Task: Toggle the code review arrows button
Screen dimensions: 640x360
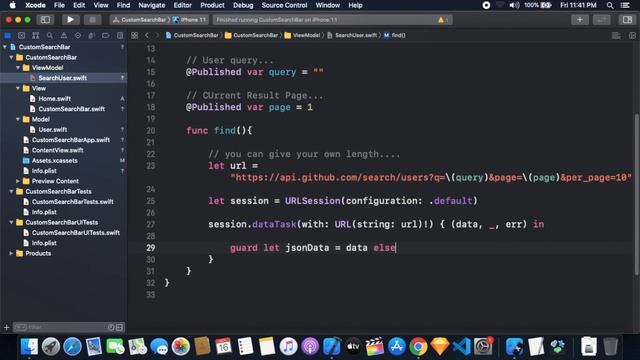Action: pos(601,20)
